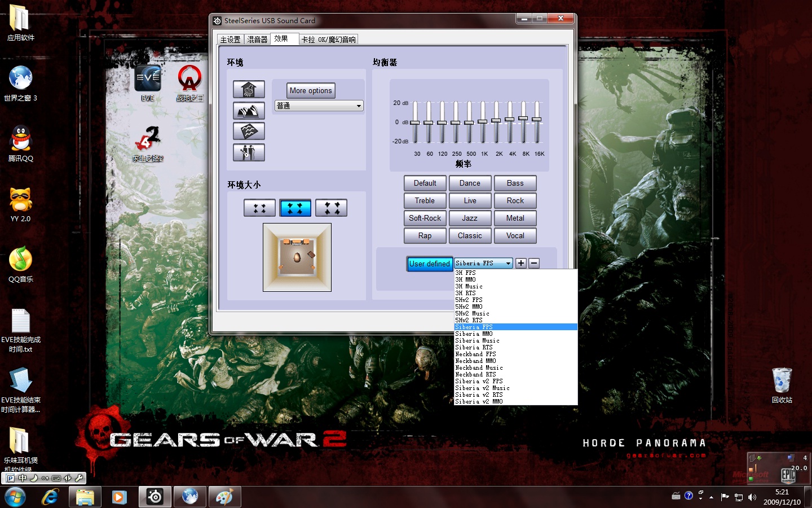Apply the Soft-Rock equalizer preset

click(x=425, y=218)
